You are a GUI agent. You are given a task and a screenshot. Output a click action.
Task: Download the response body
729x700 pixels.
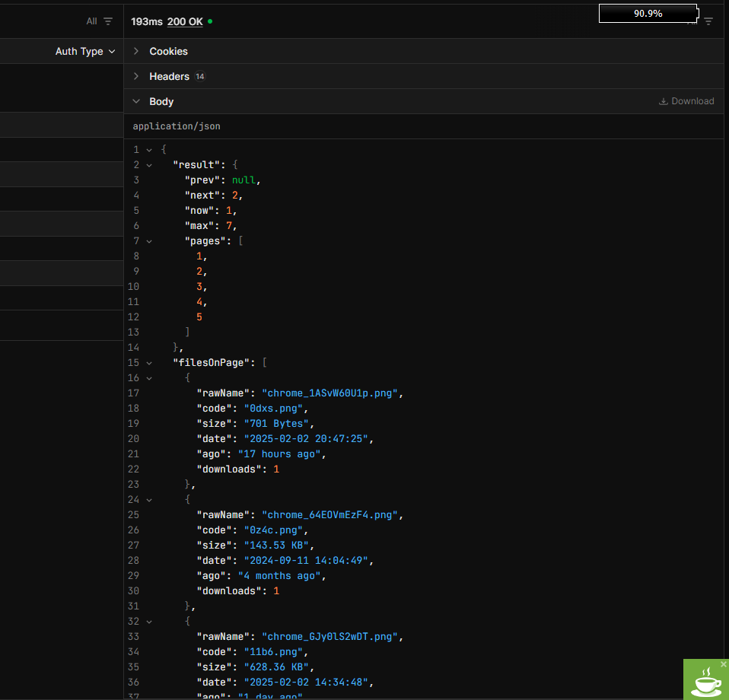tap(686, 101)
